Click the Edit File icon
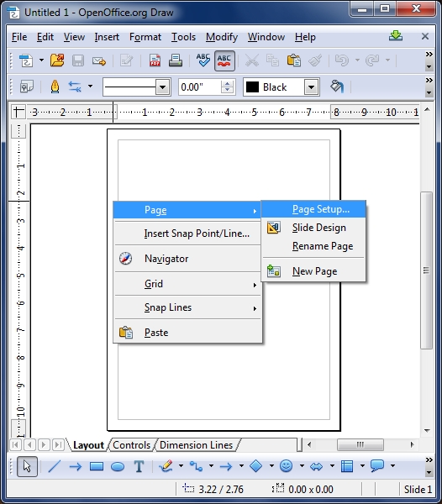This screenshot has width=442, height=504. 126,60
